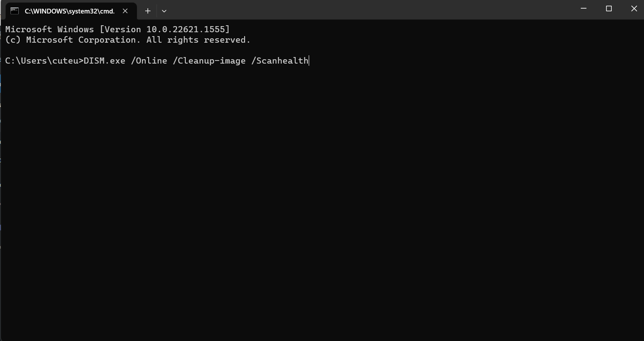This screenshot has height=341, width=644.
Task: Open a new tab with plus button
Action: [x=148, y=11]
